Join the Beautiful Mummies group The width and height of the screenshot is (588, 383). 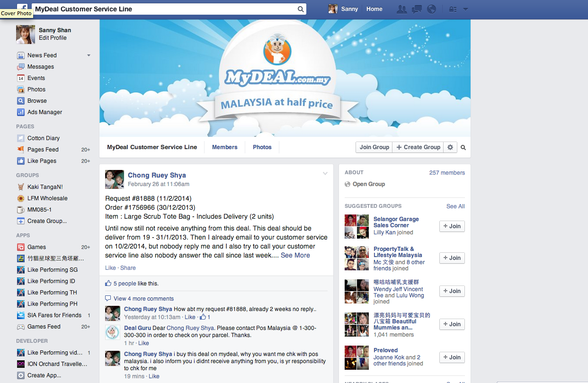pyautogui.click(x=452, y=324)
